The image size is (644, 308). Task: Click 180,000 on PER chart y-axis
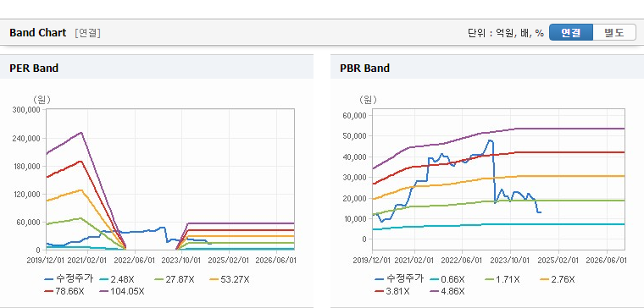pyautogui.click(x=27, y=166)
